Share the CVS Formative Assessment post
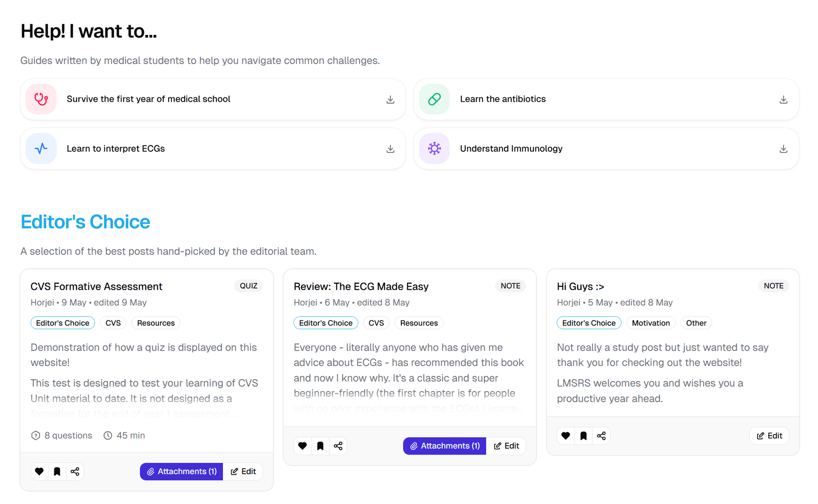Screen dimensions: 818x504 pos(75,471)
